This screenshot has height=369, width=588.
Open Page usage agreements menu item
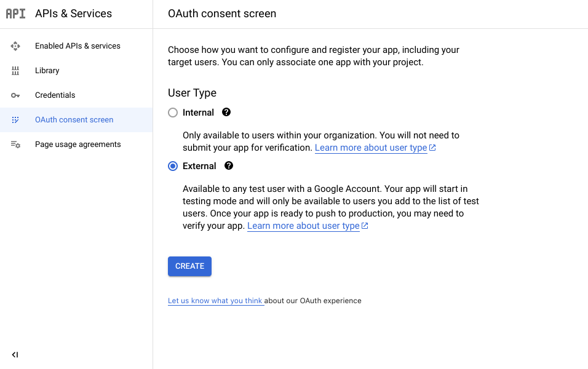(x=78, y=145)
